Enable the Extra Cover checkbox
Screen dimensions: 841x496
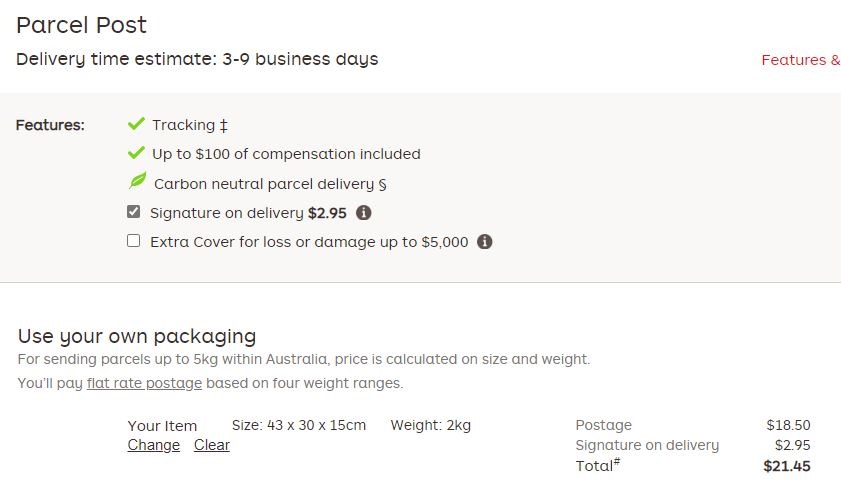point(134,241)
